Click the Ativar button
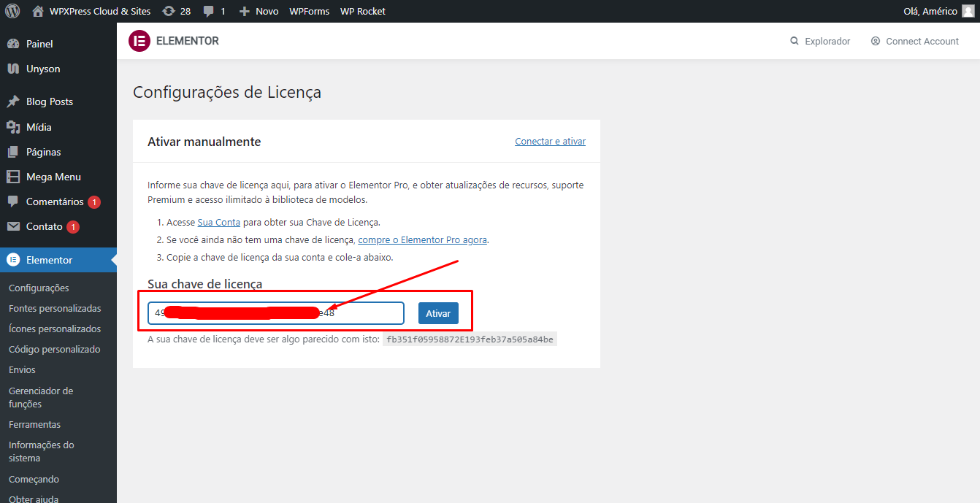Screen dimensions: 980x503 (x=438, y=313)
